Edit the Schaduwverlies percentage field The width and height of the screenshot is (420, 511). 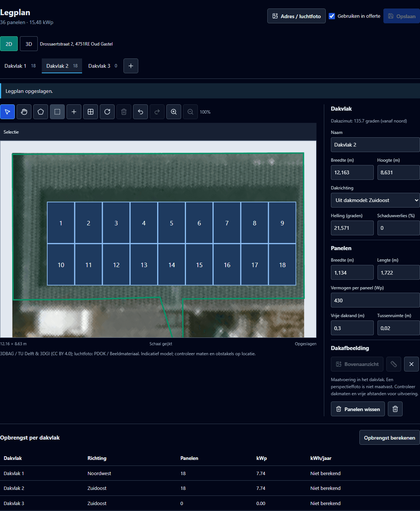point(399,228)
